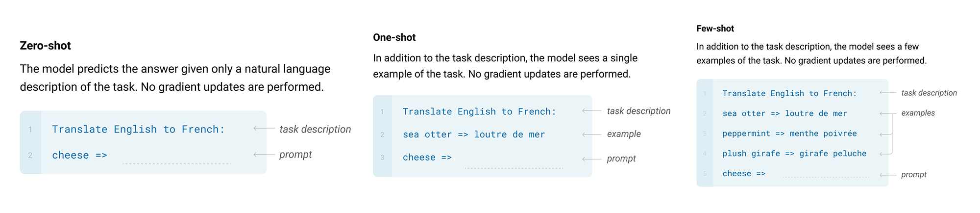This screenshot has width=980, height=213.
Task: Click 'plush girafe => girafe peluche' line
Action: tap(794, 154)
